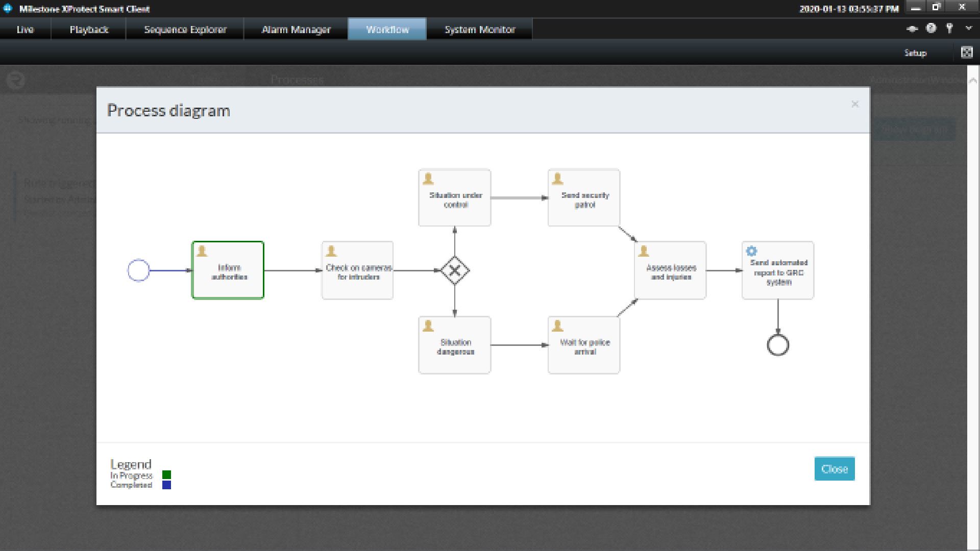The width and height of the screenshot is (980, 551).
Task: Open the Sequence Explorer tab
Action: point(185,30)
